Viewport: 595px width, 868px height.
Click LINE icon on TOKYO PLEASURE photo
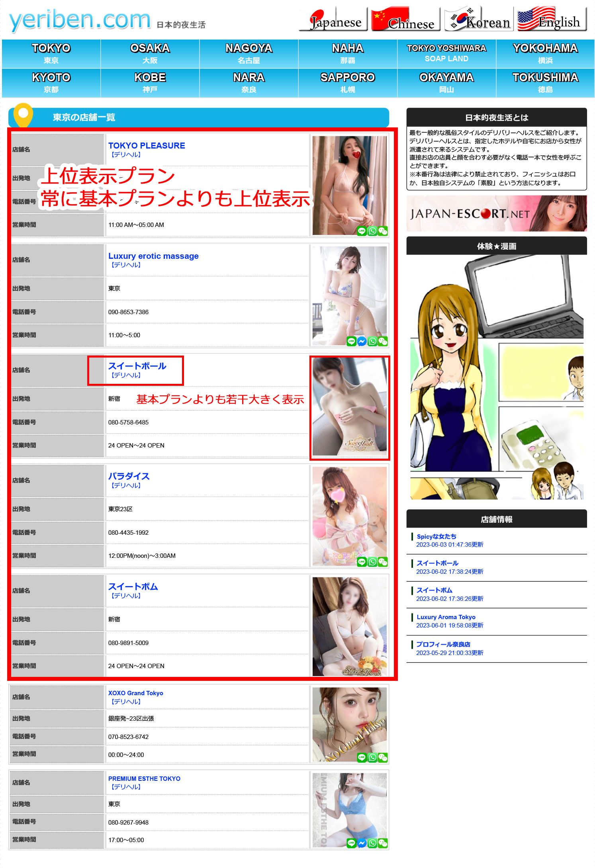(x=362, y=231)
